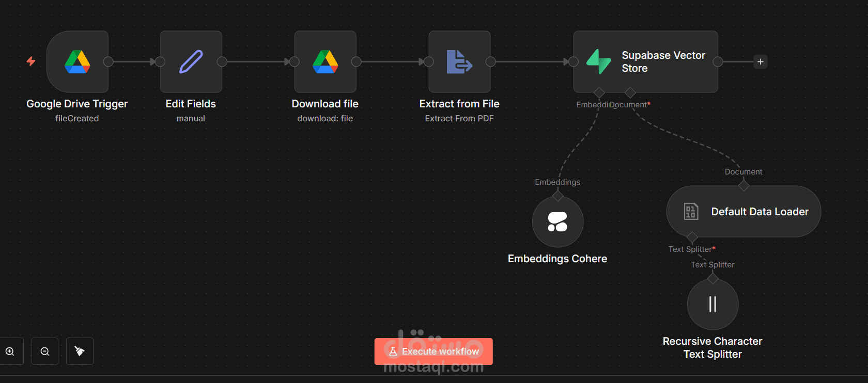Image resolution: width=868 pixels, height=383 pixels.
Task: Click the red trigger lightning bolt icon
Action: tap(31, 61)
